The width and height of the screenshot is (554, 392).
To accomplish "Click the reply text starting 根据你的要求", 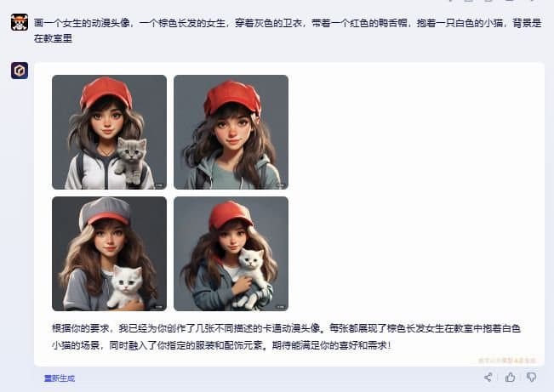I will click(x=286, y=328).
